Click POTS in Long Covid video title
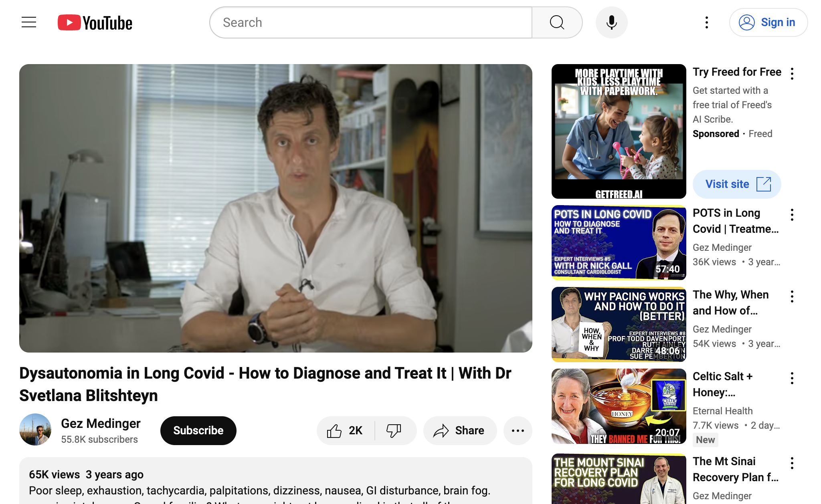Viewport: 821px width, 504px height. point(736,221)
